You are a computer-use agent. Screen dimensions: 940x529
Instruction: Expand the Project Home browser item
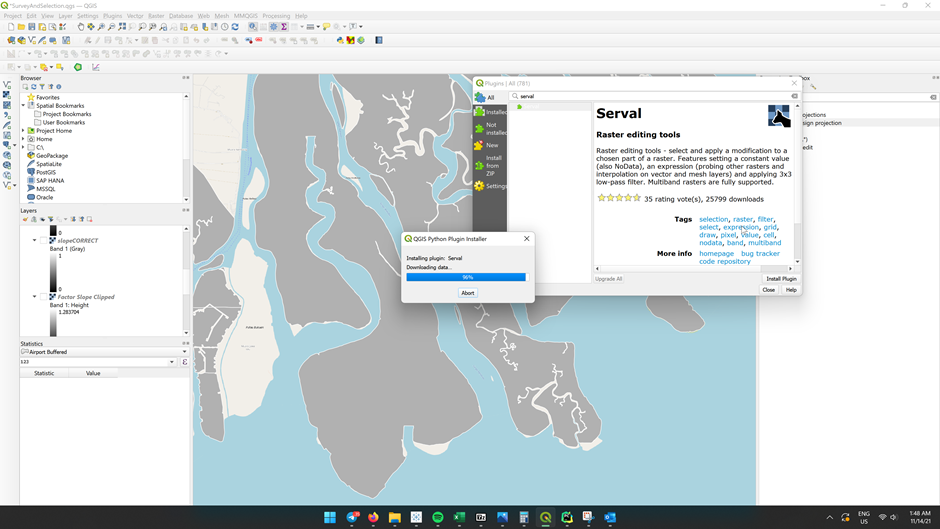24,131
